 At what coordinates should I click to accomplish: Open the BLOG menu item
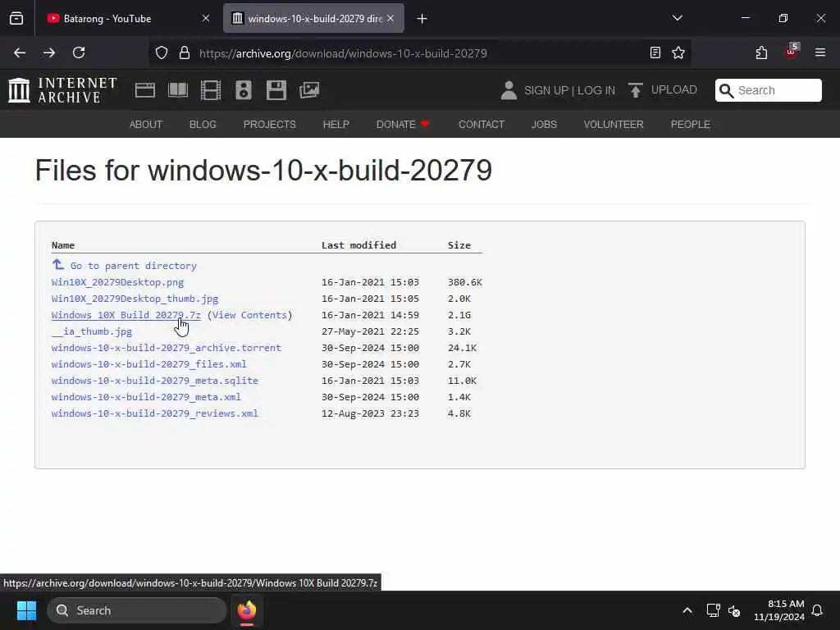click(203, 125)
